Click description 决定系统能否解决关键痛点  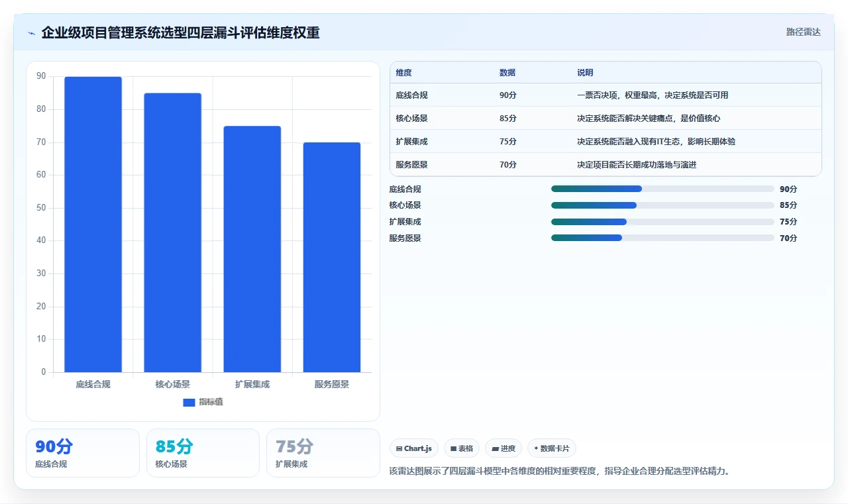(649, 119)
